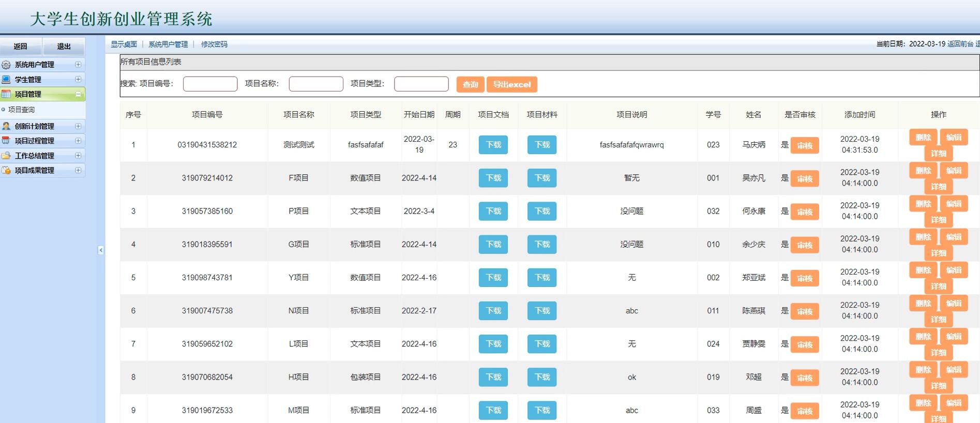Viewport: 980px width, 423px height.
Task: Expand the 系统用户管理 menu section
Action: 78,65
